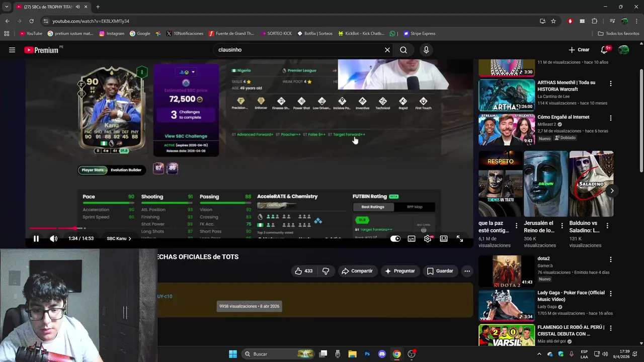Open the Instagram bookmark
This screenshot has height=362, width=644.
coord(112,34)
